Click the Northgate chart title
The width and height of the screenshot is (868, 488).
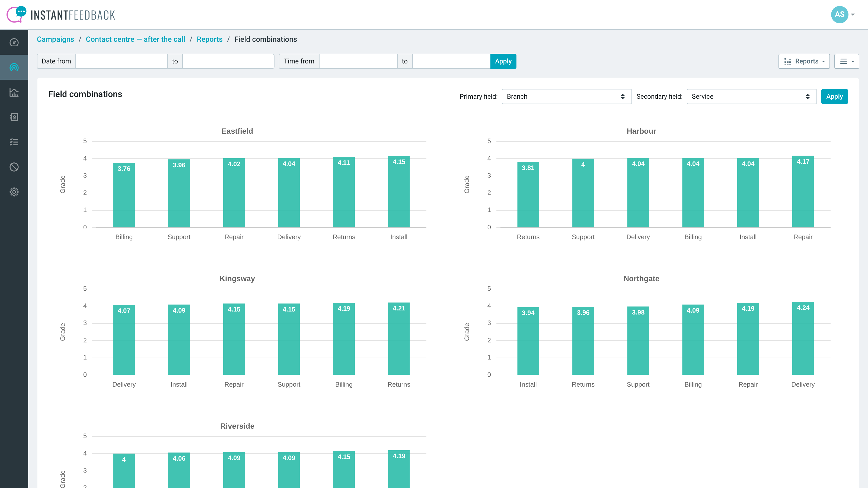[641, 278]
